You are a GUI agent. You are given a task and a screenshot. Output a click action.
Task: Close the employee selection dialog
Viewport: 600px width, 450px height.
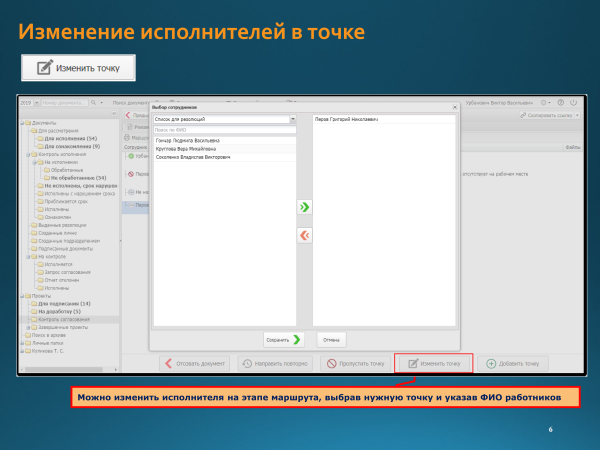454,106
